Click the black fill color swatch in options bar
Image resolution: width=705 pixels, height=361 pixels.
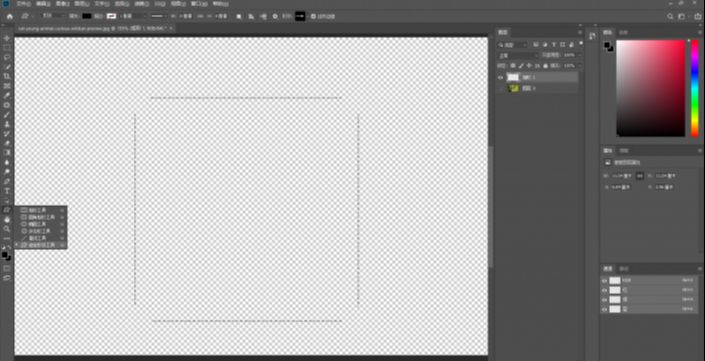(87, 16)
